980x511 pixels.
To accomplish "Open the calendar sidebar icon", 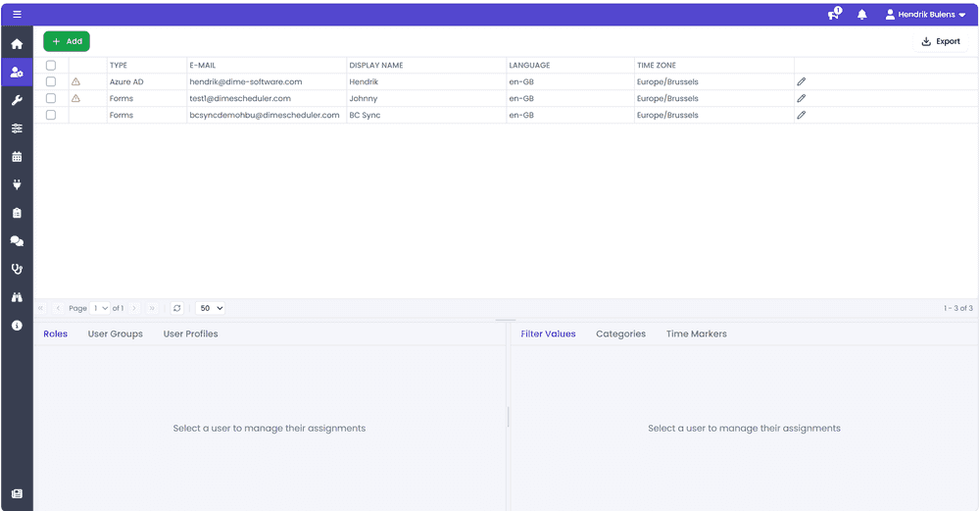I will tap(17, 156).
